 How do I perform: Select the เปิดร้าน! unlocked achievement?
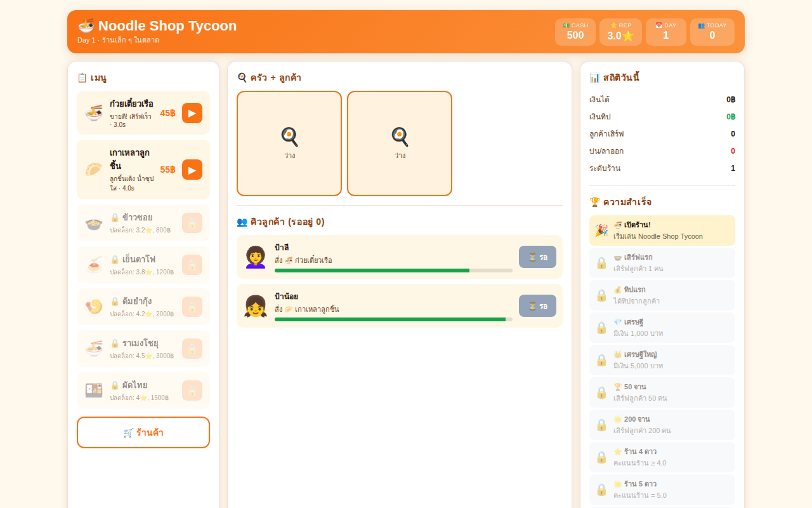[662, 231]
